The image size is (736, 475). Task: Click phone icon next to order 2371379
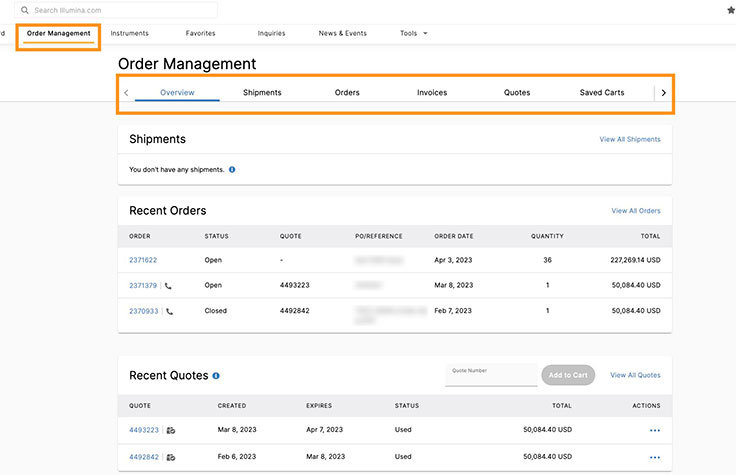click(x=168, y=285)
